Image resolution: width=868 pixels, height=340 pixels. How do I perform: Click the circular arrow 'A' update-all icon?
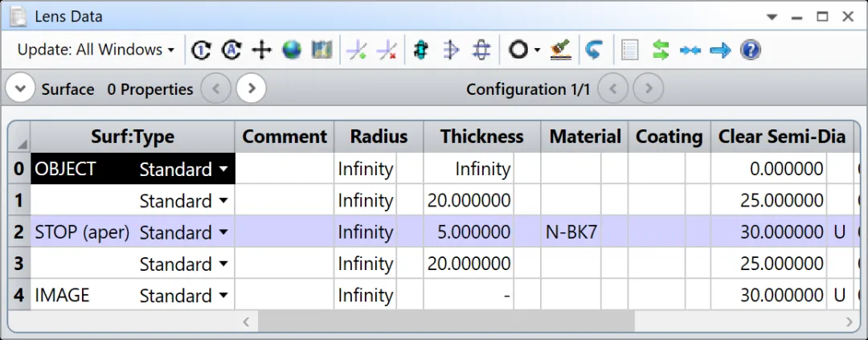(231, 50)
